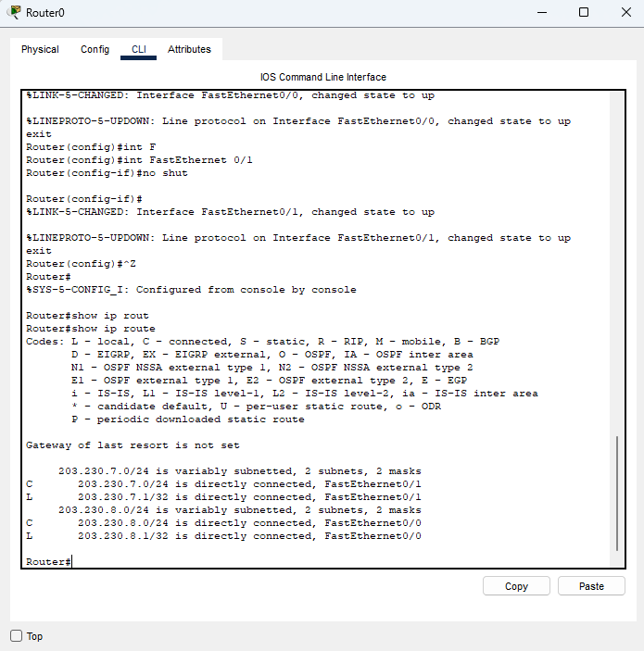This screenshot has width=644, height=651.
Task: Open the Attributes tab
Action: [x=189, y=49]
